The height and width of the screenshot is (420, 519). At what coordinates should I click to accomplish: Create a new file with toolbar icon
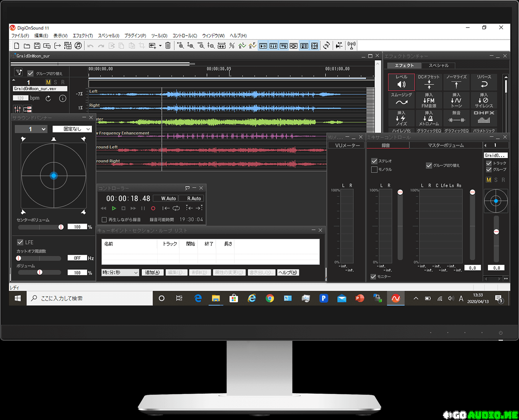(16, 46)
